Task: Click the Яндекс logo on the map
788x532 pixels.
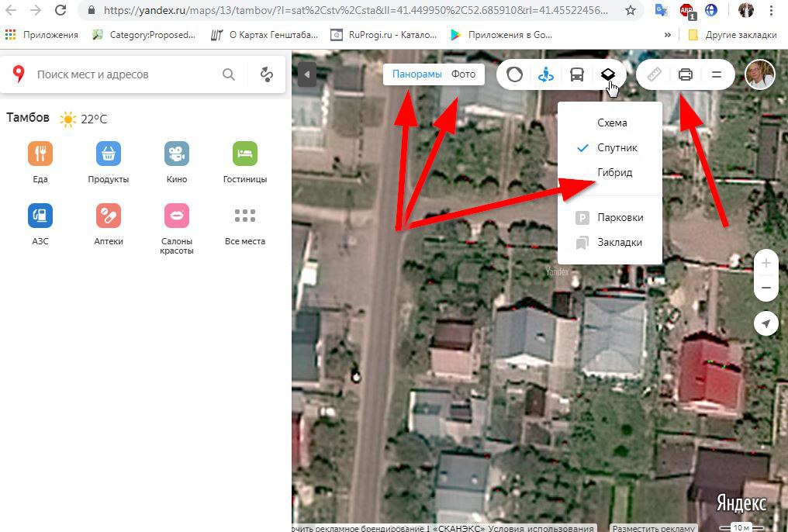Action: [741, 503]
